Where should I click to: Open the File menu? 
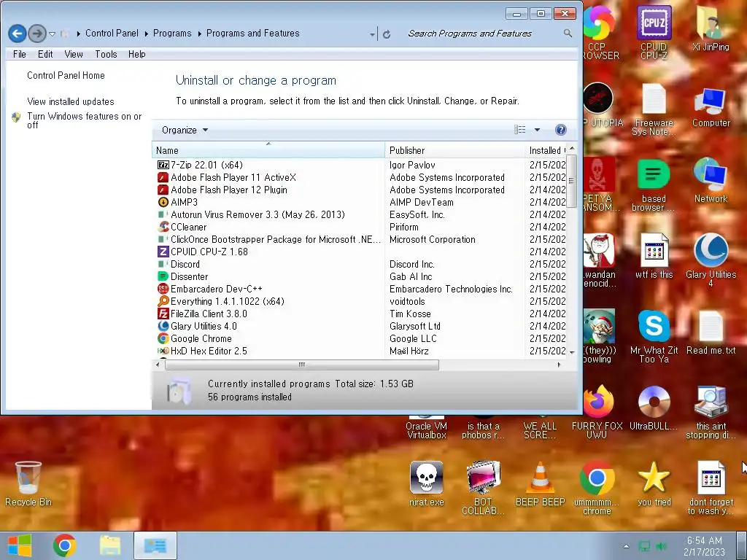pyautogui.click(x=20, y=54)
